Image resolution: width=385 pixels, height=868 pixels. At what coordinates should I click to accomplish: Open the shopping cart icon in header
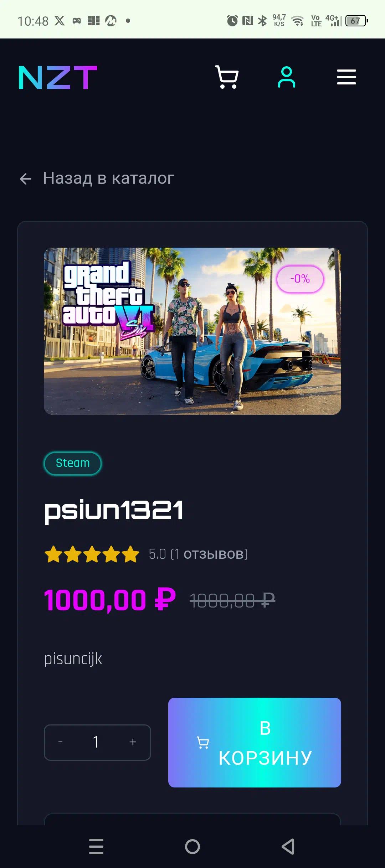[227, 77]
